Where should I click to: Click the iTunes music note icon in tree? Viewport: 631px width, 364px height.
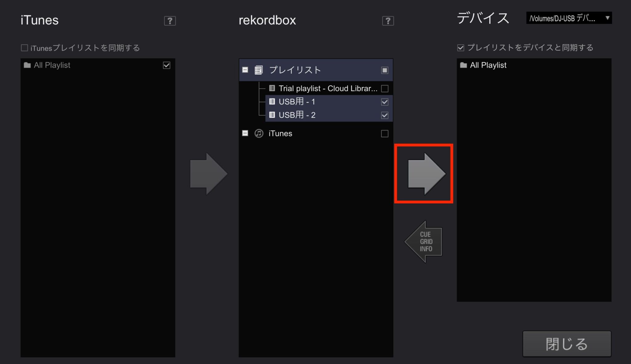tap(259, 133)
